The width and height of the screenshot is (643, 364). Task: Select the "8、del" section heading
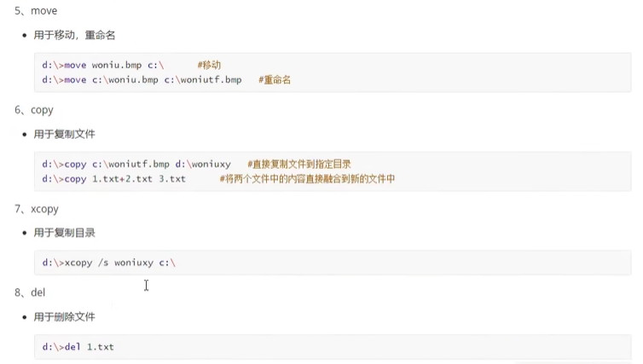pyautogui.click(x=31, y=292)
